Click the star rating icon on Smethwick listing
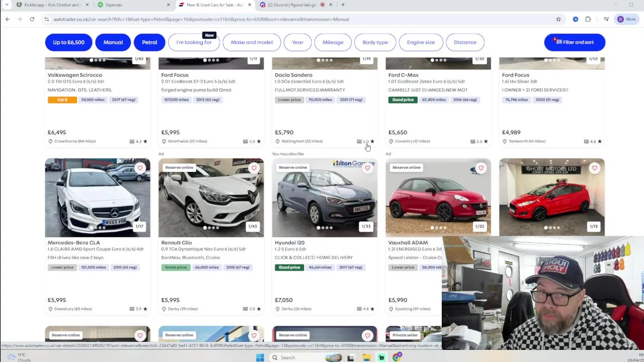The width and height of the screenshot is (644, 362). click(259, 141)
